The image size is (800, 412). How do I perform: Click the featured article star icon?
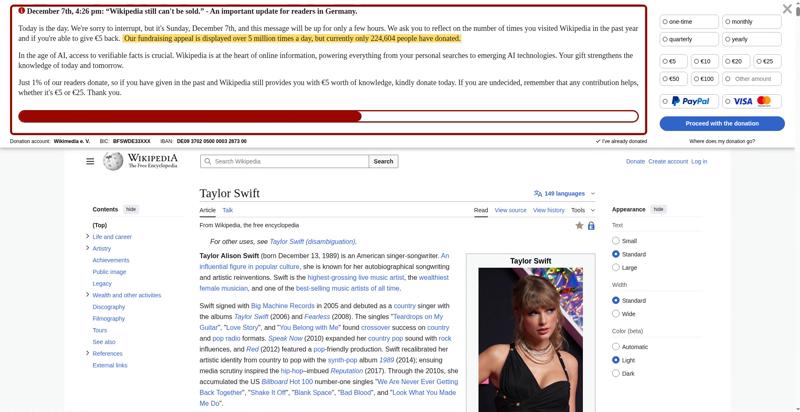tap(579, 226)
